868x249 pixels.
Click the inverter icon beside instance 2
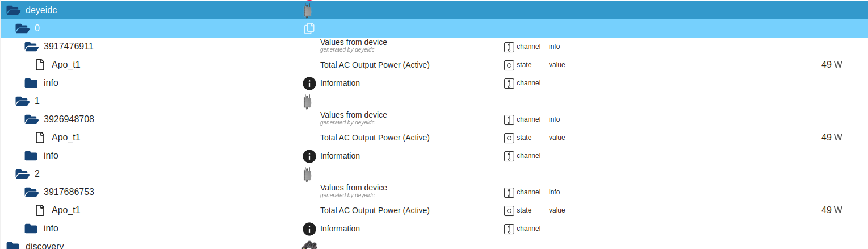308,175
